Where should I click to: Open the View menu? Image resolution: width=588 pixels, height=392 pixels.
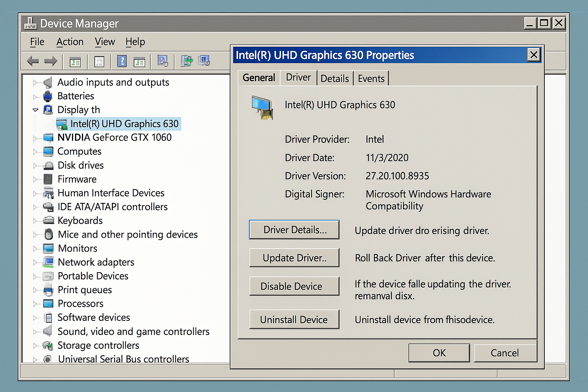click(x=105, y=42)
